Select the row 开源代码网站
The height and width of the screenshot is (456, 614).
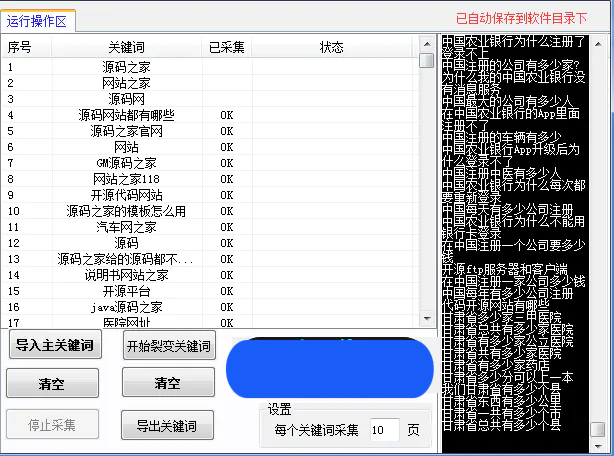click(x=126, y=195)
